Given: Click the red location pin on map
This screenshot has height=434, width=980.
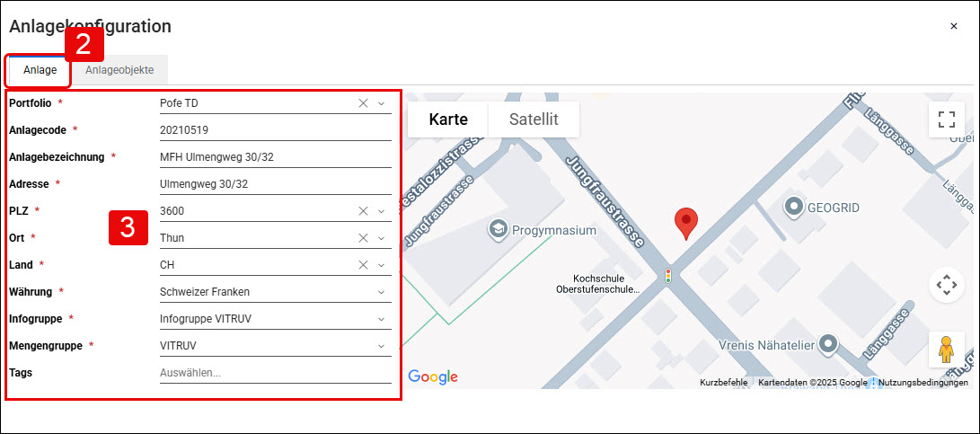Looking at the screenshot, I should (x=686, y=224).
